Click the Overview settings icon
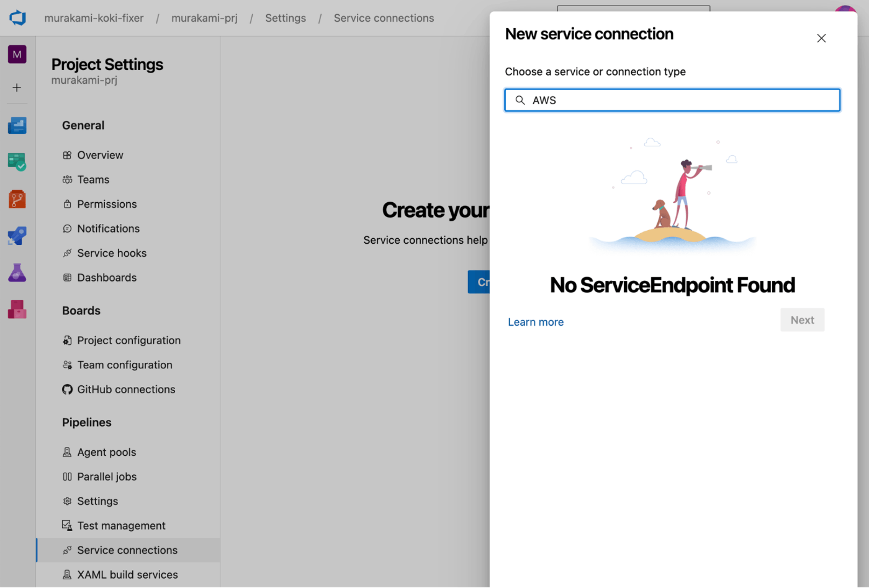Viewport: 869px width, 588px height. click(x=67, y=155)
